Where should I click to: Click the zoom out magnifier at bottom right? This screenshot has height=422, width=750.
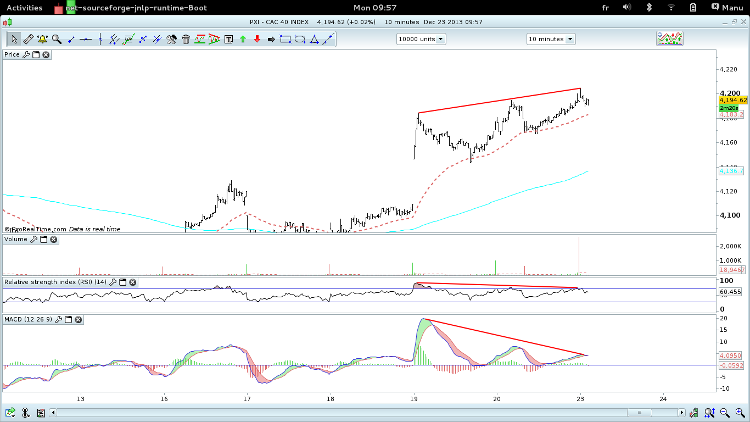[725, 412]
